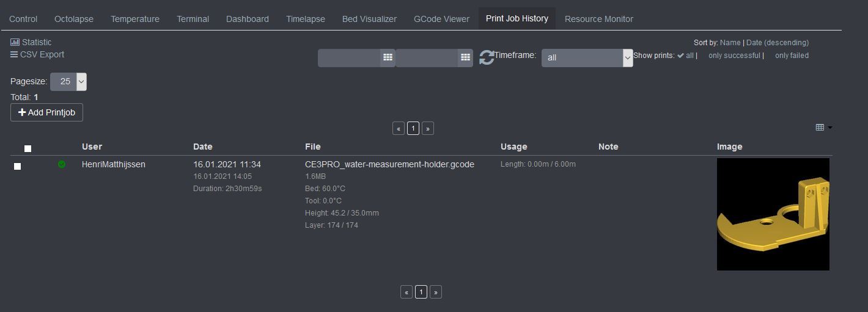Open the start date calendar picker
868x312 pixels.
click(x=388, y=57)
